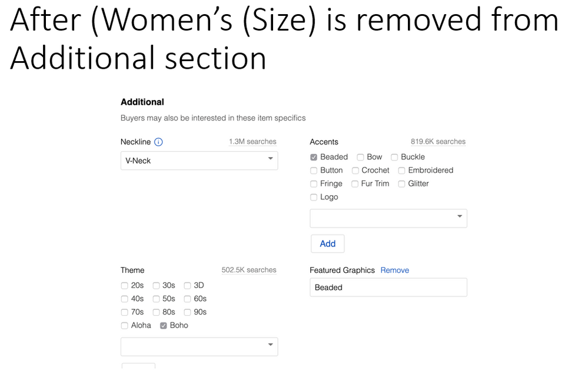
Task: Expand the Accents custom value dropdown
Action: click(x=388, y=218)
